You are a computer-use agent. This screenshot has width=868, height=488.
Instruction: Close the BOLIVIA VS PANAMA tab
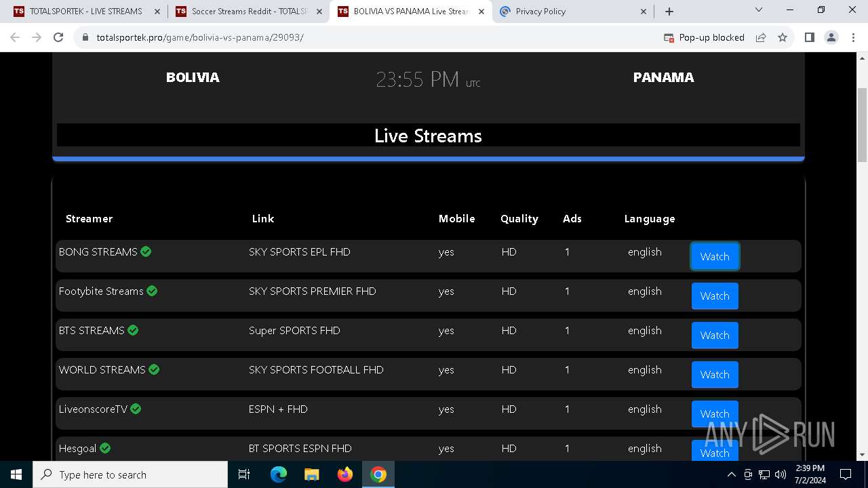[481, 12]
